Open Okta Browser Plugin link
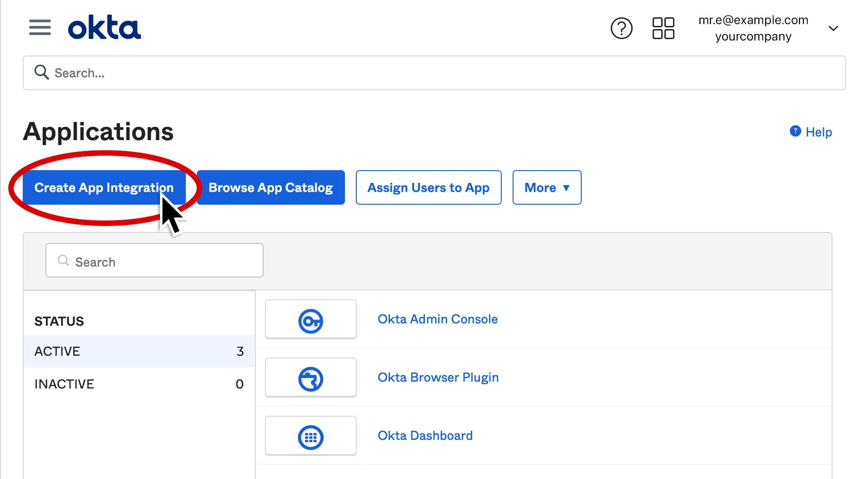 438,378
